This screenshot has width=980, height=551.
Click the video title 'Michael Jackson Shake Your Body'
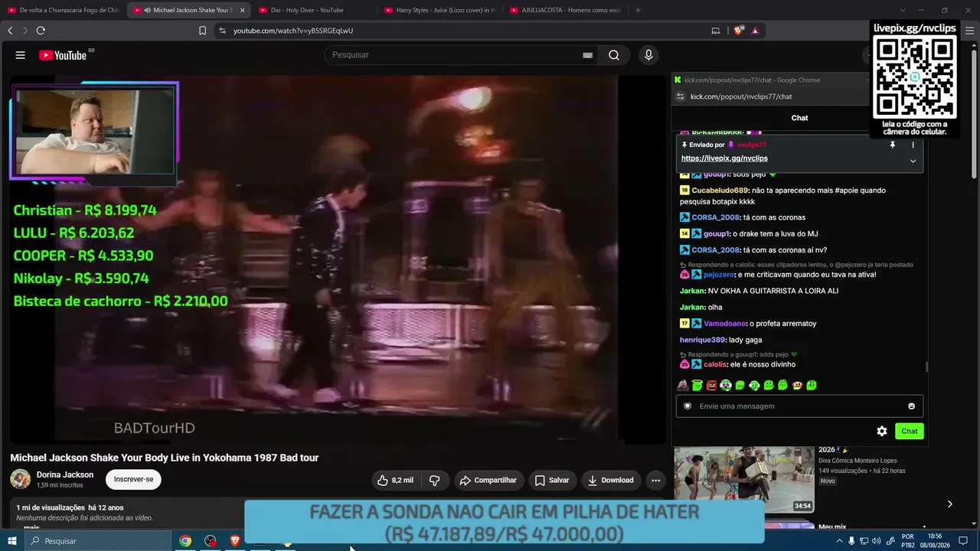tap(165, 458)
